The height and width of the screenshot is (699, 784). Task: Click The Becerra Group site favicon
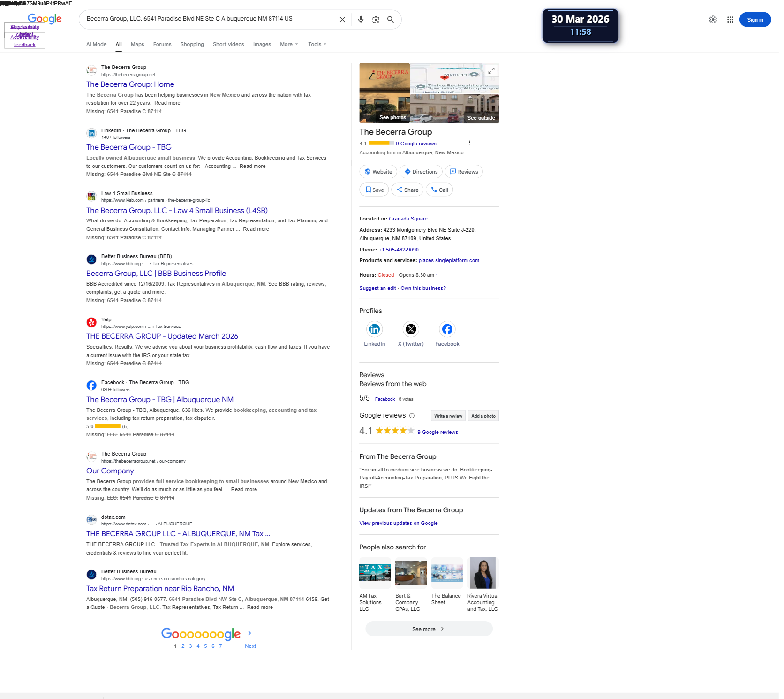[x=91, y=70]
